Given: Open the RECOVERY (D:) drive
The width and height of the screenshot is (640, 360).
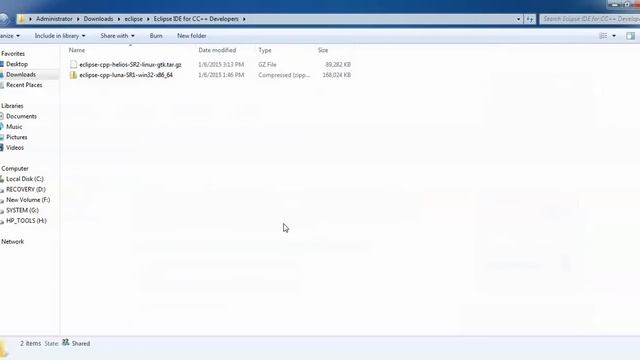Looking at the screenshot, I should coord(26,189).
